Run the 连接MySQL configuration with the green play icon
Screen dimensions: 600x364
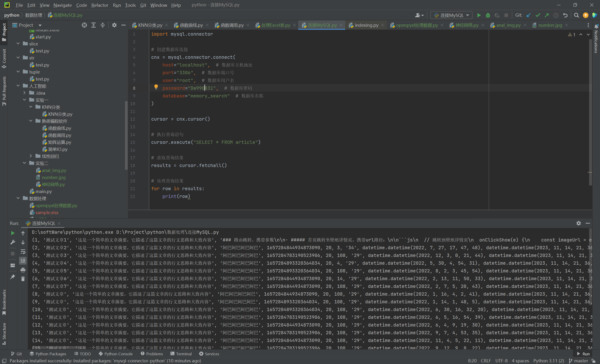[479, 15]
